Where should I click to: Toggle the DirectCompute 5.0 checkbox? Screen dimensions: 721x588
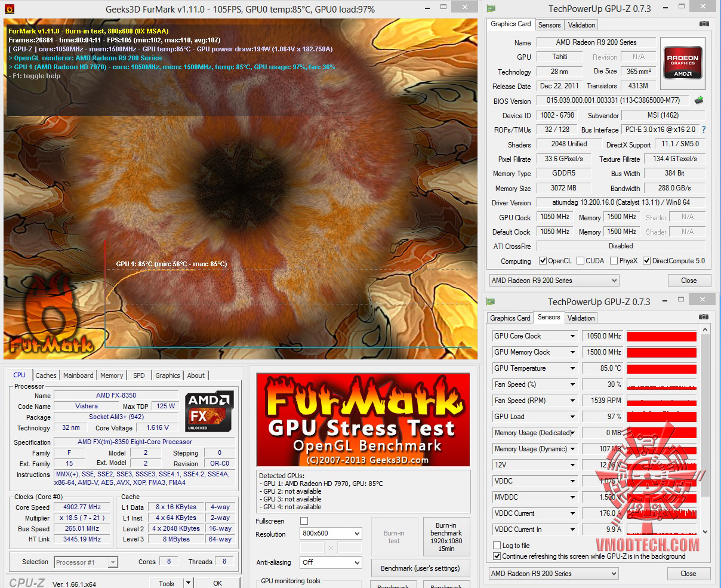click(646, 261)
